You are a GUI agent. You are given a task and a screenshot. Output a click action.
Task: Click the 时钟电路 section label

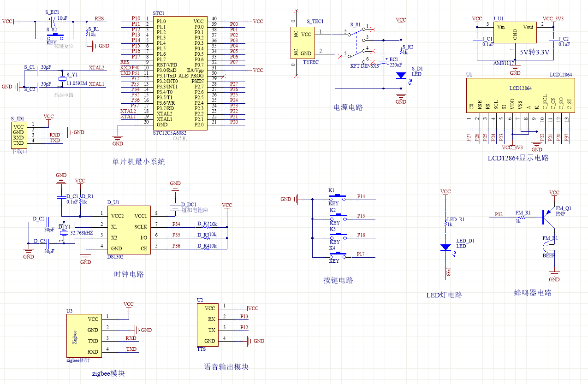click(x=129, y=274)
